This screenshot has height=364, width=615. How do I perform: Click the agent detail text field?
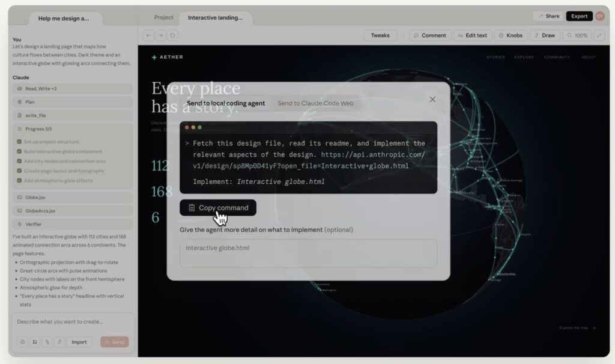pos(308,253)
